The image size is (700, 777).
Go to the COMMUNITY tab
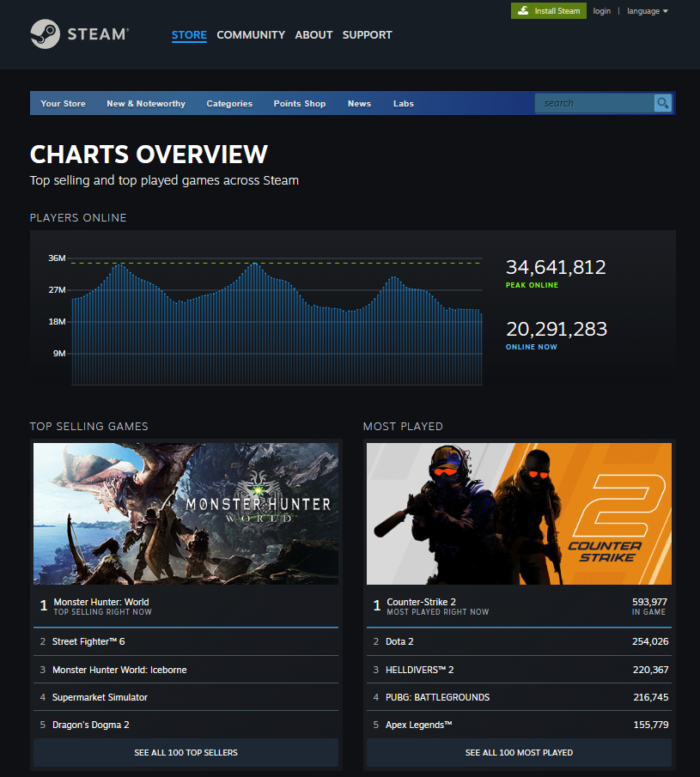tap(251, 35)
